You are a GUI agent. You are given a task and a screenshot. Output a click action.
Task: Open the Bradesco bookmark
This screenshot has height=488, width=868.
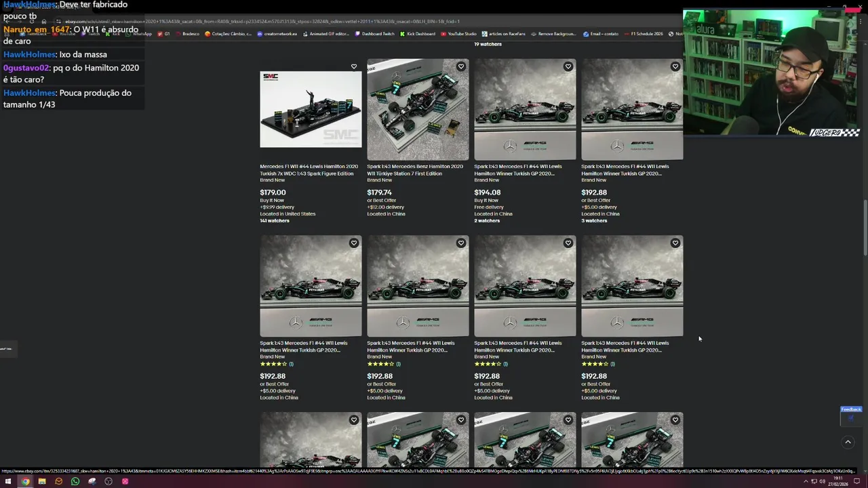pyautogui.click(x=188, y=34)
